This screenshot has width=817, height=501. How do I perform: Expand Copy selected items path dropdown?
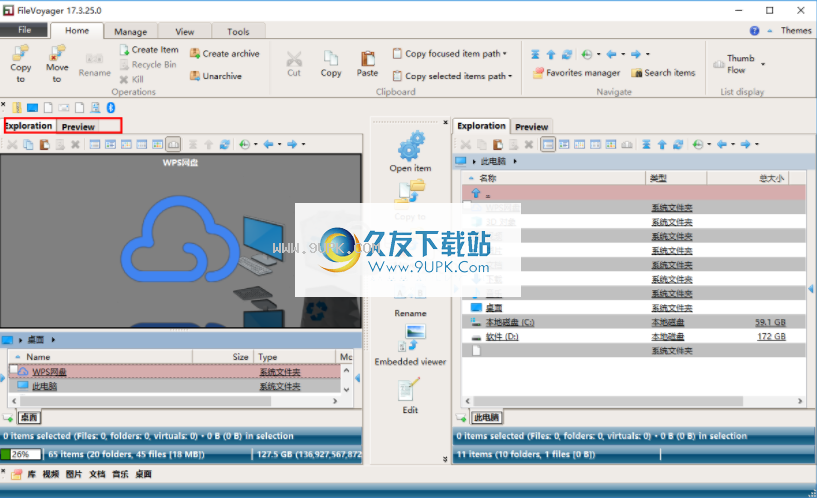point(510,76)
